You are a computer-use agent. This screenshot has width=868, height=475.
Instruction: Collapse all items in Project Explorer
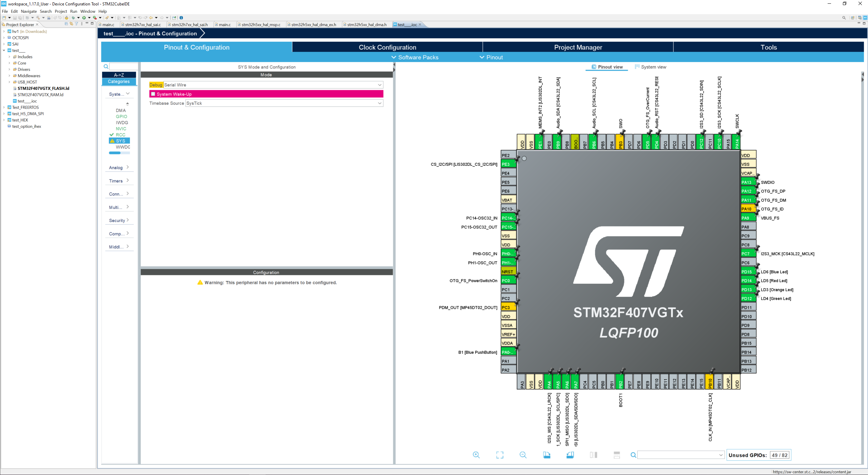66,24
